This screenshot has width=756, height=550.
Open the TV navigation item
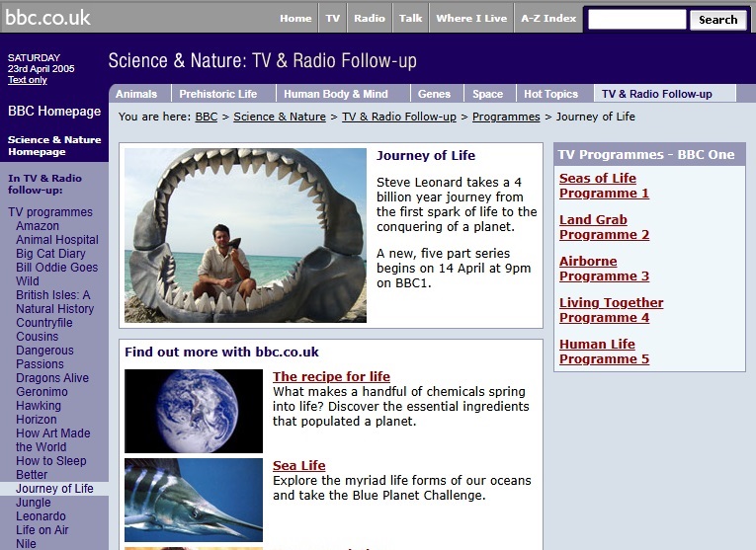click(x=333, y=19)
